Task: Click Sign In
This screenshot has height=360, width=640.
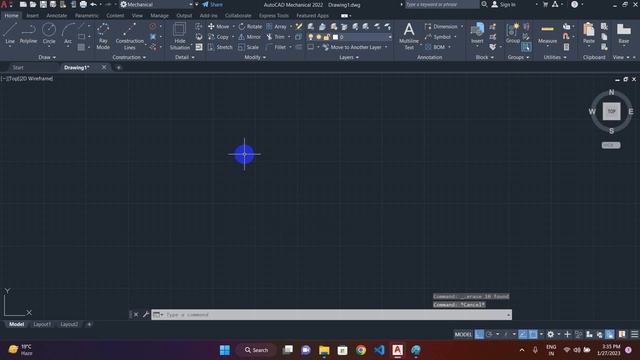Action: tap(504, 4)
